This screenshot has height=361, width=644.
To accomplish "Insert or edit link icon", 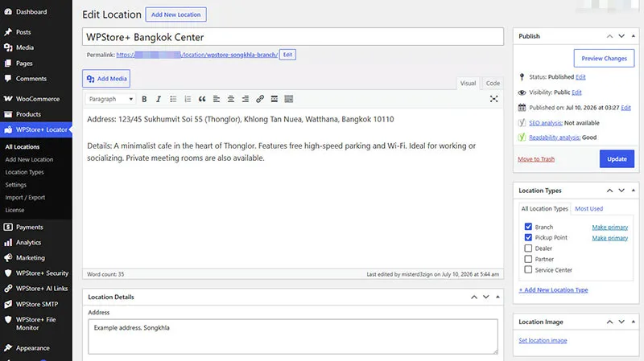I will [259, 99].
